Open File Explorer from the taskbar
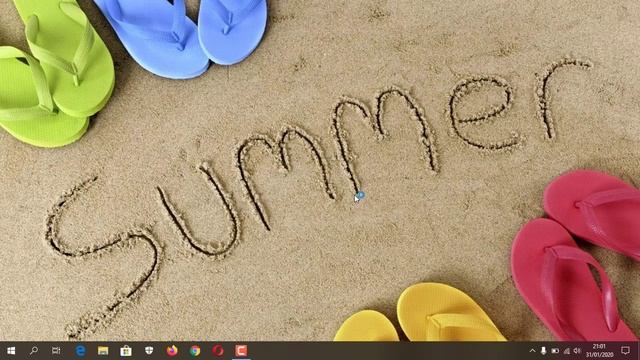640x360 pixels. coord(103,351)
